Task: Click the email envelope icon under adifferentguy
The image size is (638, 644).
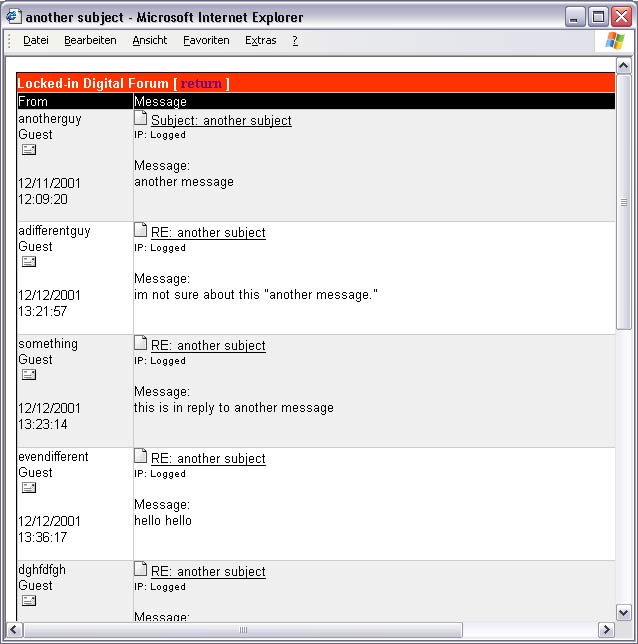Action: click(29, 262)
